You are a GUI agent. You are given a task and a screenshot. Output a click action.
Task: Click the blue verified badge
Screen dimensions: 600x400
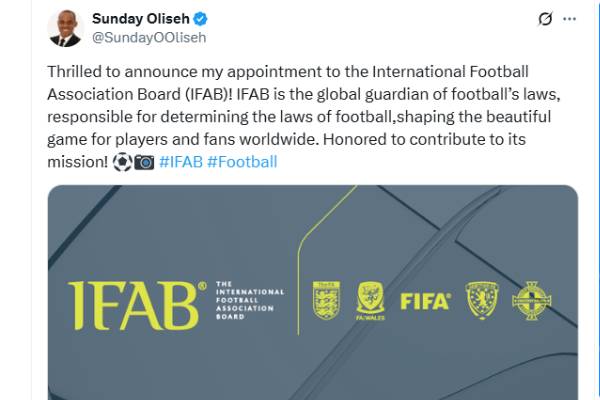point(200,18)
